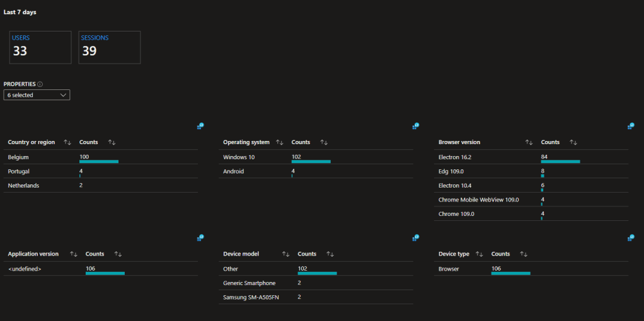Screen dimensions: 644x321
Task: Sort the Application version column
Action: 74,254
